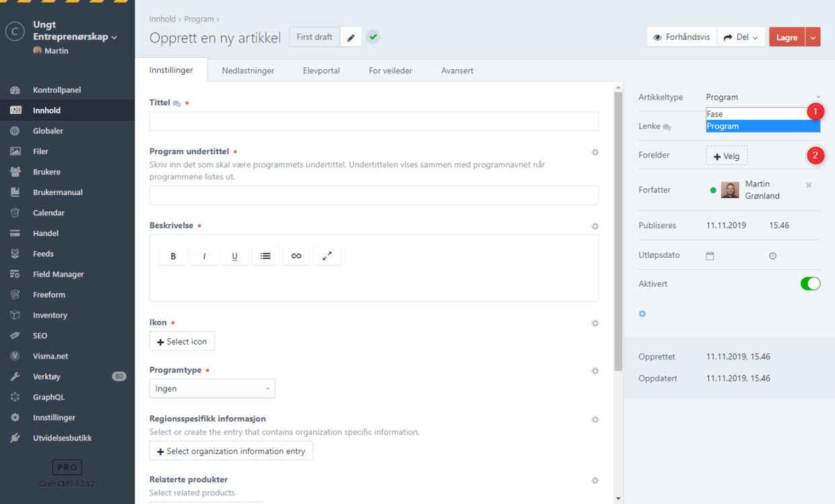Viewport: 835px width, 504px height.
Task: Click the pencil icon beside First draft
Action: (x=351, y=38)
